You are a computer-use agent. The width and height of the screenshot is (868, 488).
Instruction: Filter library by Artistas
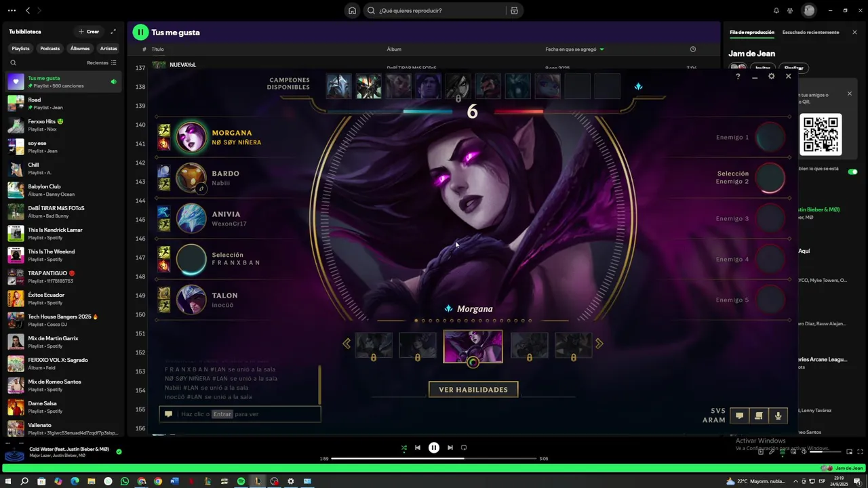[108, 48]
